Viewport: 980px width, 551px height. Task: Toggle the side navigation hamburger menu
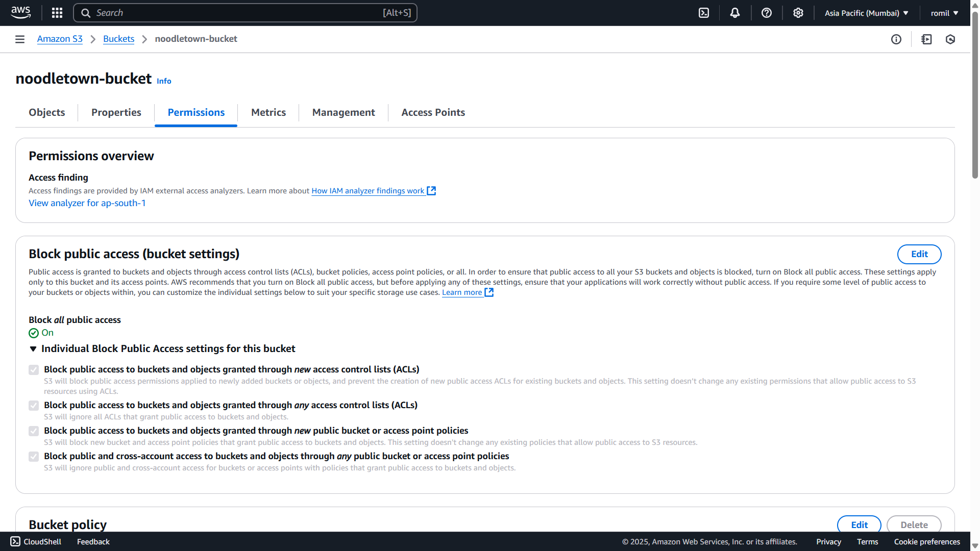20,39
